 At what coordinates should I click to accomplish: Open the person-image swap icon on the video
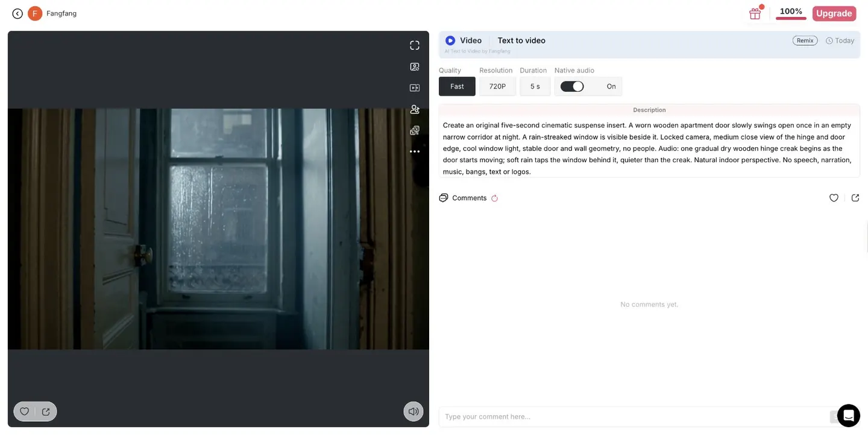tap(415, 67)
